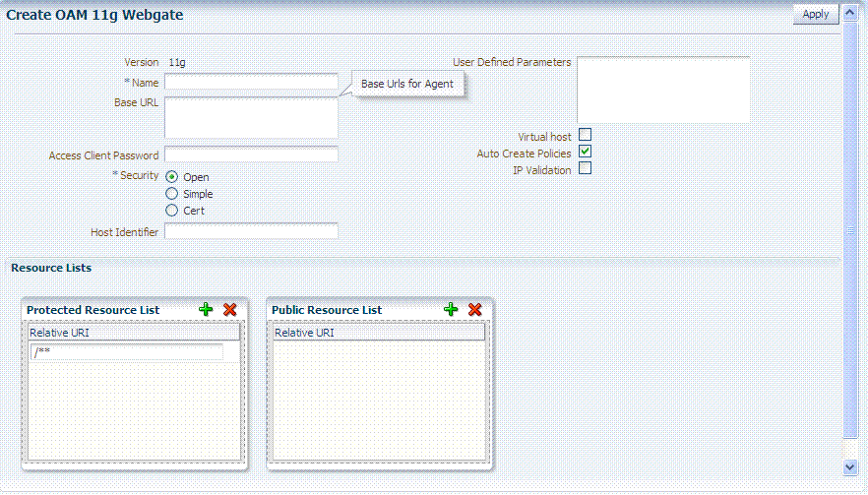Click the scroll down arrow
This screenshot has height=495, width=868.
coord(850,467)
